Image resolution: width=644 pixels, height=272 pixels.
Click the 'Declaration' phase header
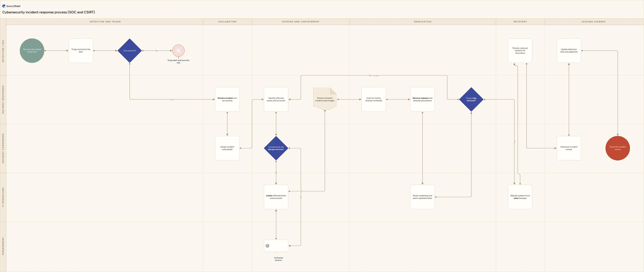click(x=227, y=22)
